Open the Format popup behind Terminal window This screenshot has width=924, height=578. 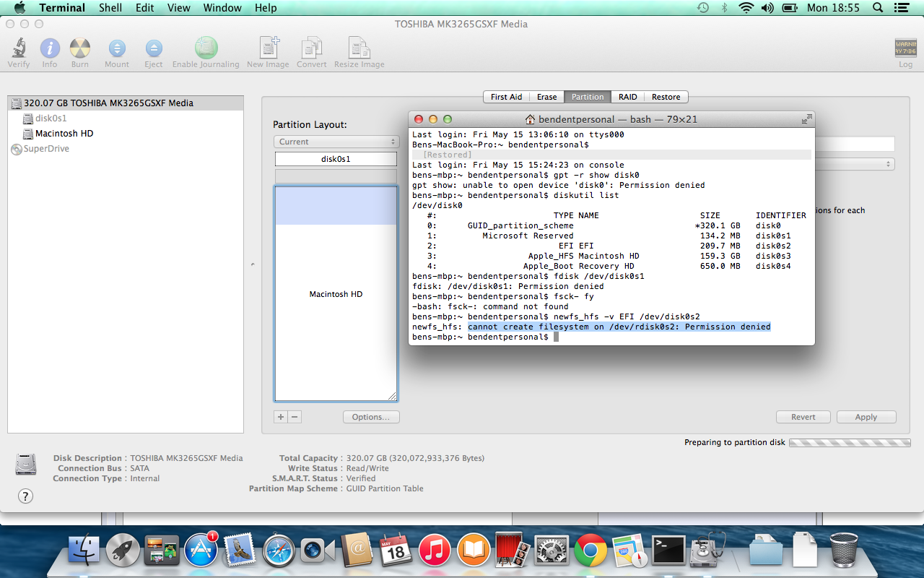pyautogui.click(x=855, y=164)
